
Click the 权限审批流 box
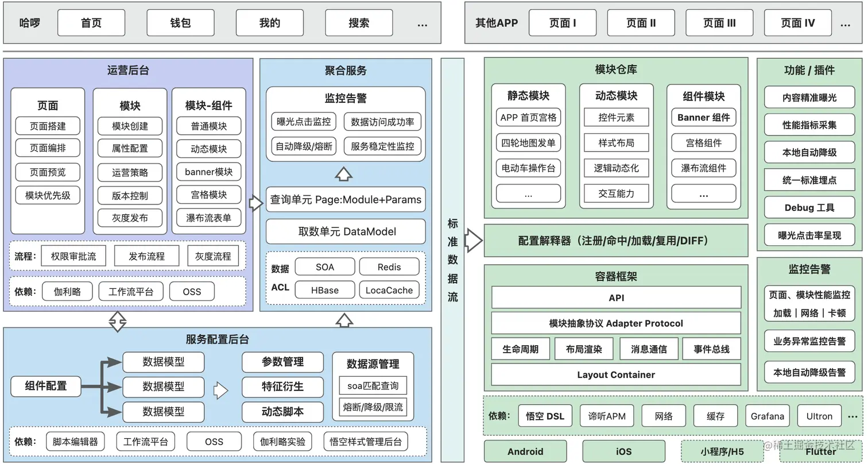(73, 256)
